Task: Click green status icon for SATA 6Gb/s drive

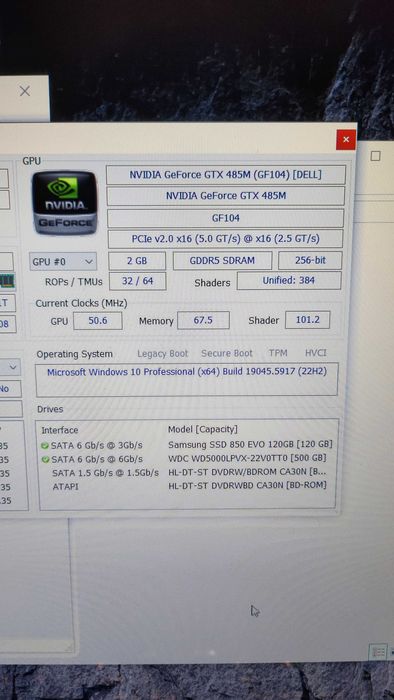Action: pos(45,459)
